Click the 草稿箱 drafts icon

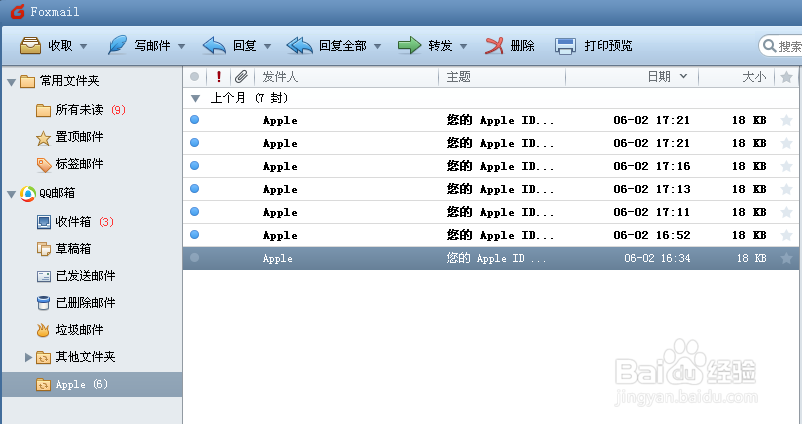[44, 249]
